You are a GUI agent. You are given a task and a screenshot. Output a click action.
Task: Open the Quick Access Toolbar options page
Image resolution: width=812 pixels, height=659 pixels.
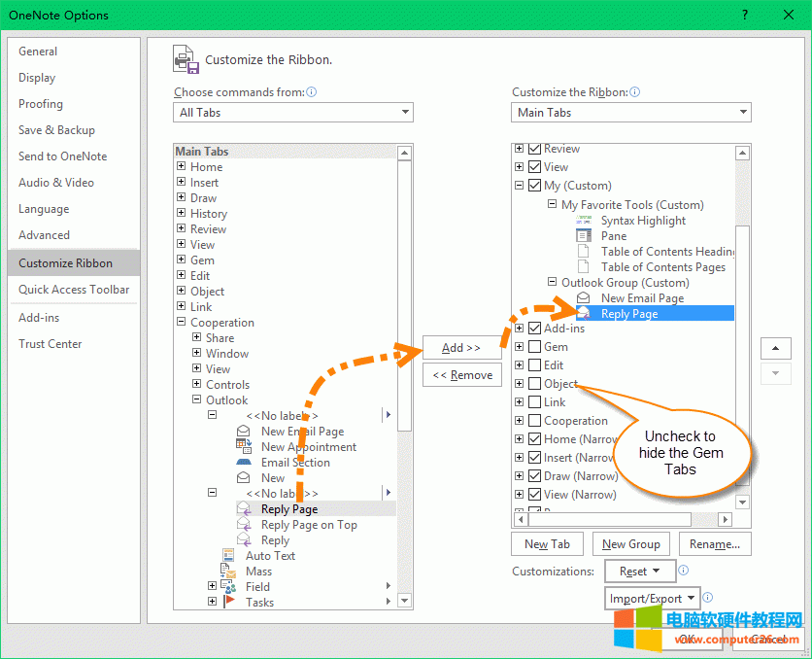tap(74, 290)
